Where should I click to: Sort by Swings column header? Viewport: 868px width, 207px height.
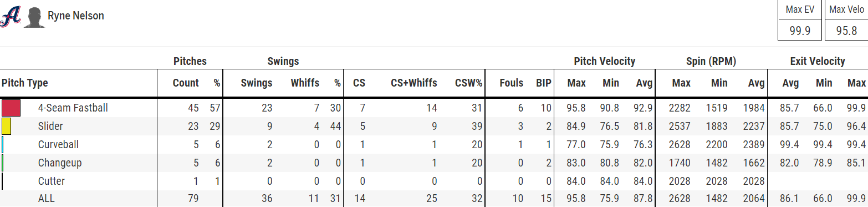pyautogui.click(x=257, y=83)
